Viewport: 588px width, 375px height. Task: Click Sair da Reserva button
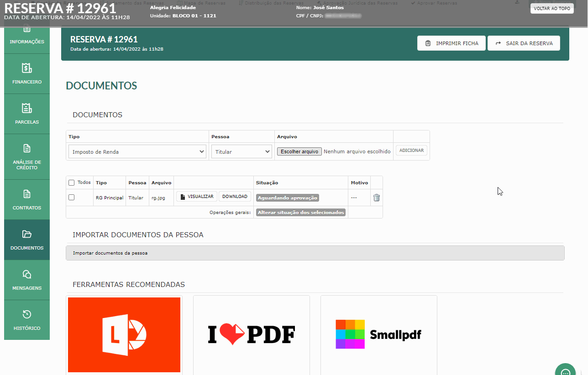[524, 43]
